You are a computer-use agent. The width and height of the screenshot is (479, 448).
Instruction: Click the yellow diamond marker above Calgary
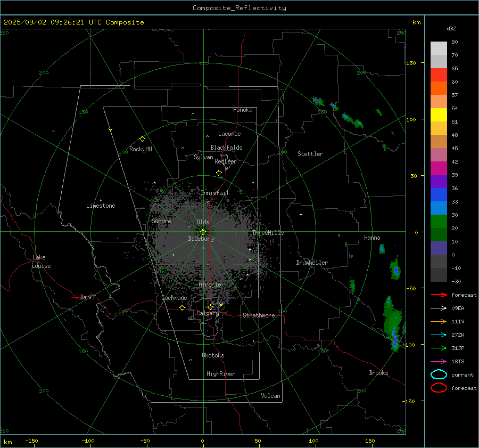(x=210, y=307)
